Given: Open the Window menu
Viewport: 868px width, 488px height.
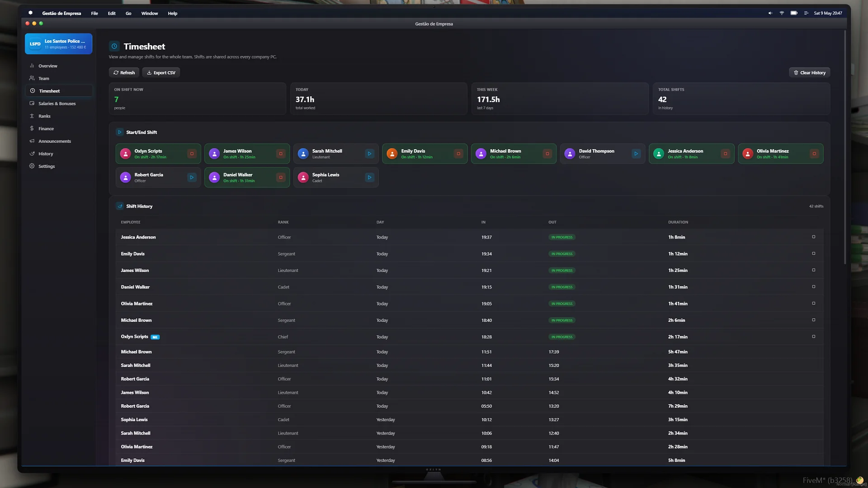Looking at the screenshot, I should 150,13.
